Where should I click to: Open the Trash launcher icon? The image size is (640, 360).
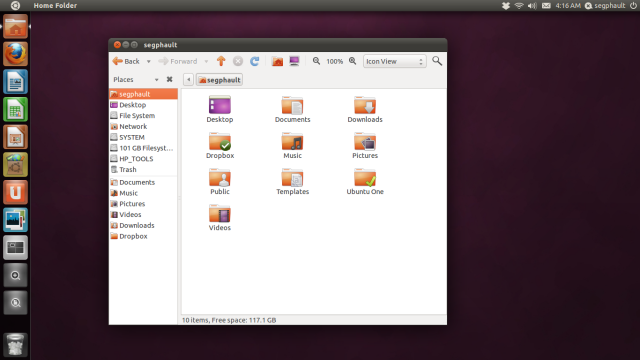point(16,345)
